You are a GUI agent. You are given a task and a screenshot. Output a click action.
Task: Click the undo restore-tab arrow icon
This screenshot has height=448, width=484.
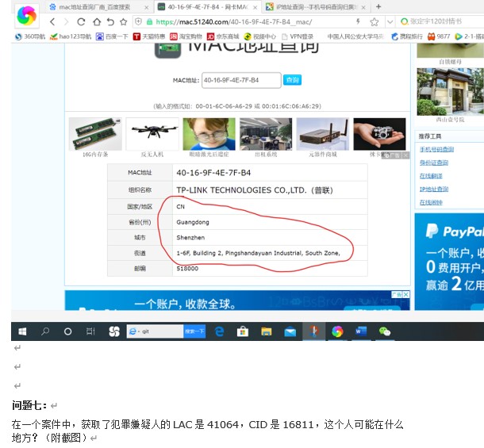(x=110, y=21)
